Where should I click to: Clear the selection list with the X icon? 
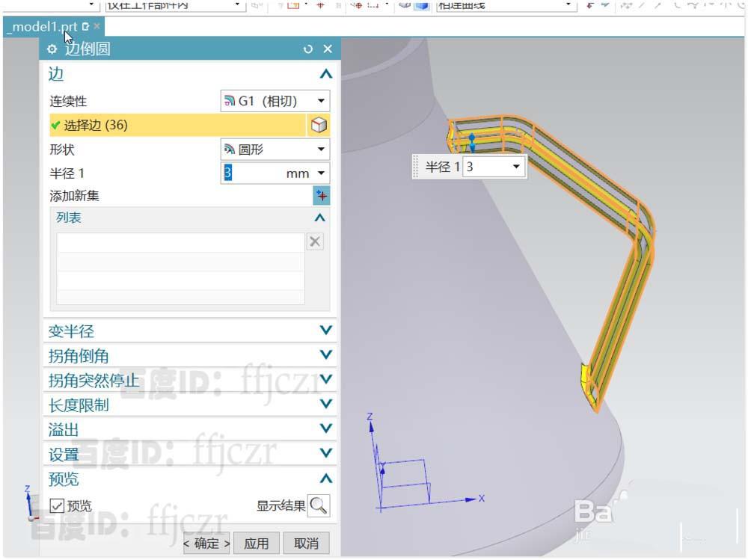(314, 241)
